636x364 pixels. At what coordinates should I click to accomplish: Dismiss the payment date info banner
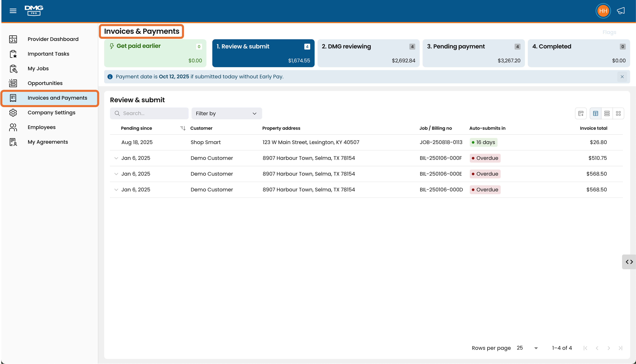(x=622, y=77)
